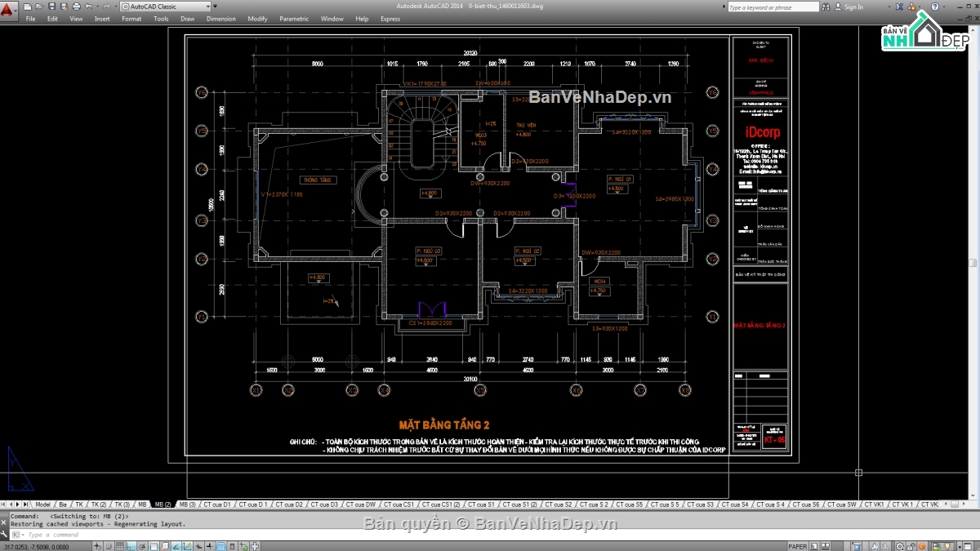980x551 pixels.
Task: Click the layout tabs scroll-to-first arrow
Action: click(3, 504)
